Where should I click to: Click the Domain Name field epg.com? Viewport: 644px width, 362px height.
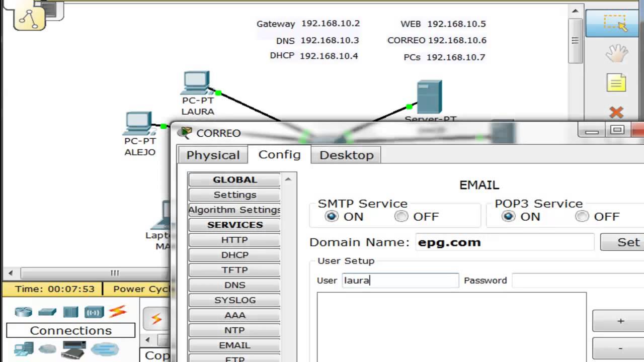[x=505, y=242]
